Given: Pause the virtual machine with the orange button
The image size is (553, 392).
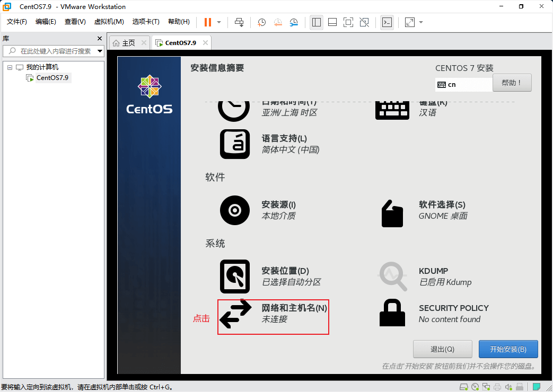Looking at the screenshot, I should tap(208, 22).
